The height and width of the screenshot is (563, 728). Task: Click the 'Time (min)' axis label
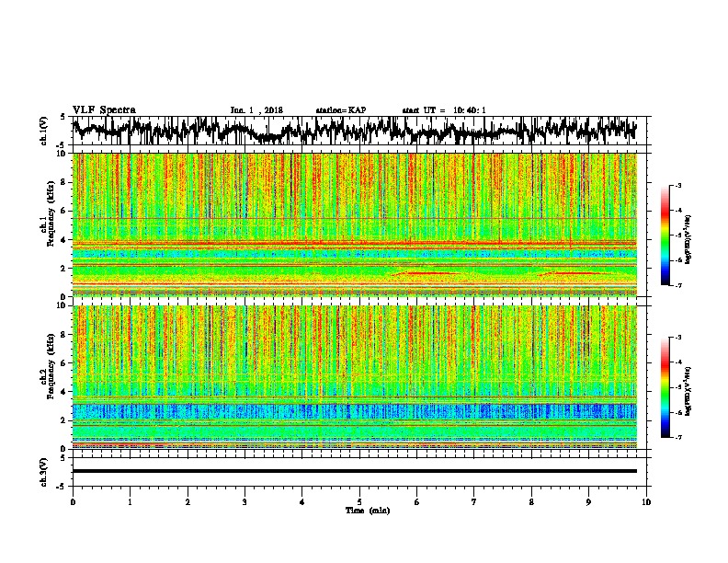(368, 511)
